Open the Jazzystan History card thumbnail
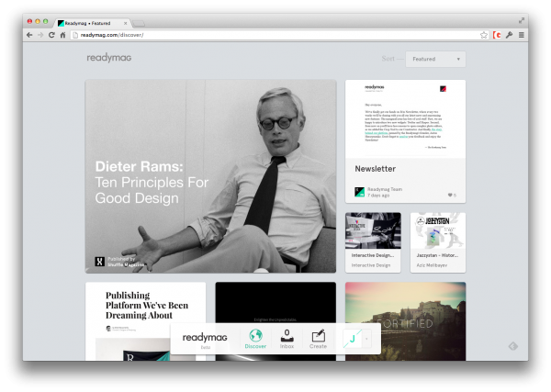 [438, 230]
